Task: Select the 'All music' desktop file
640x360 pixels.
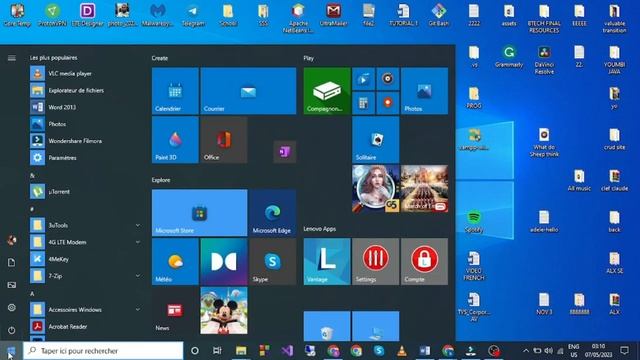Action: coord(579,181)
